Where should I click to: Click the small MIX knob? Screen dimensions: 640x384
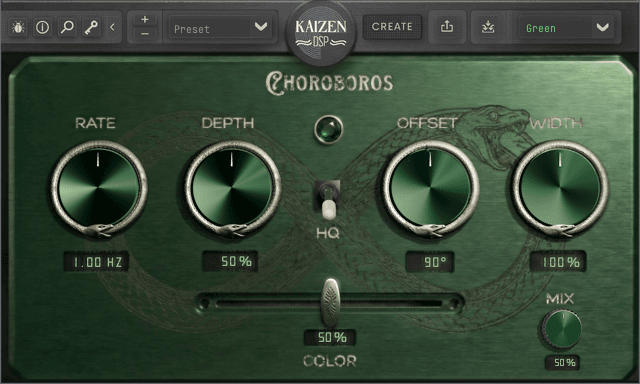(x=562, y=329)
